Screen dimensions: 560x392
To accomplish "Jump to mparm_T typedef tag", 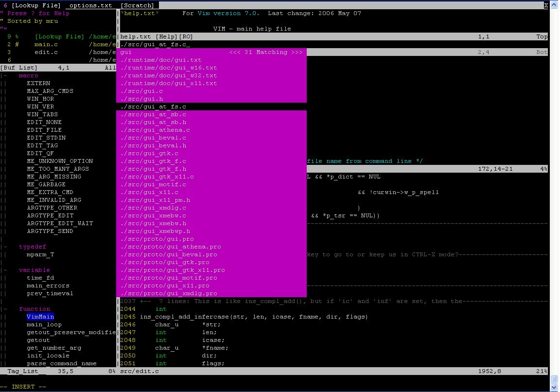I will click(40, 254).
